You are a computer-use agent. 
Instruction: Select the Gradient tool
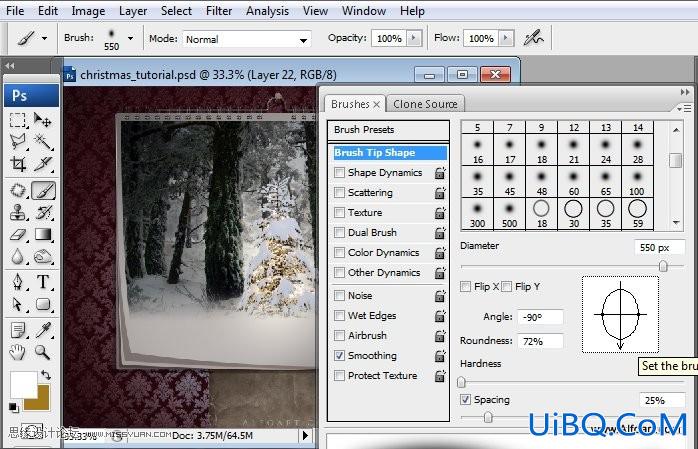pos(43,234)
